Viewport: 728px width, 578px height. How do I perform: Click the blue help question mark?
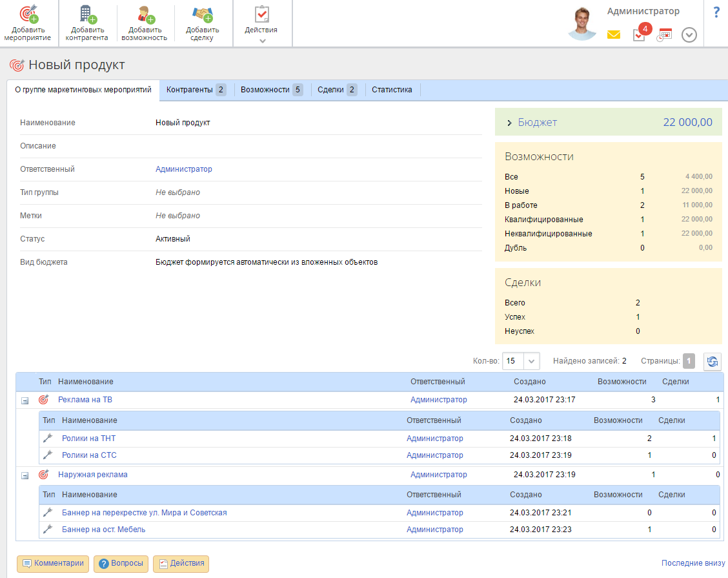pos(716,12)
